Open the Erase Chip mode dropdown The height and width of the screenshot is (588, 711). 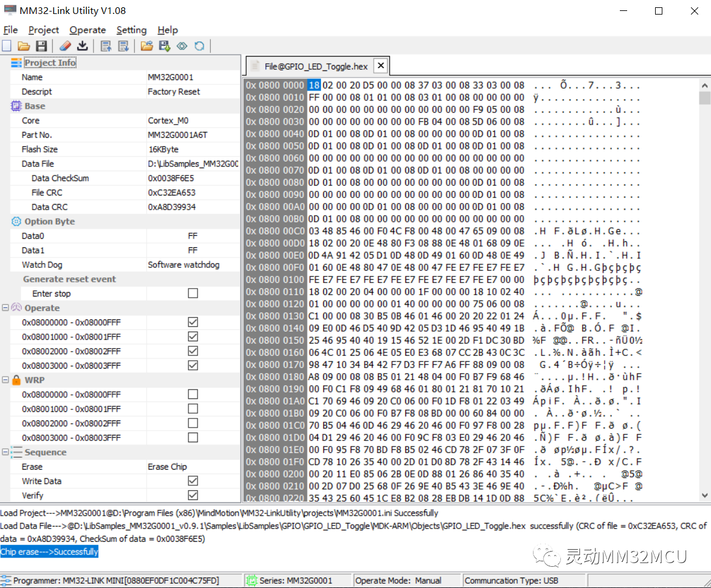[193, 467]
